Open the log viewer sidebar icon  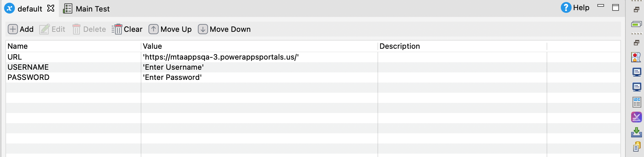(637, 102)
